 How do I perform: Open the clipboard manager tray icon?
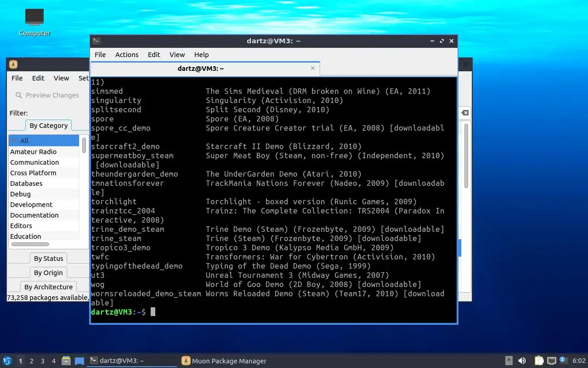(x=539, y=361)
